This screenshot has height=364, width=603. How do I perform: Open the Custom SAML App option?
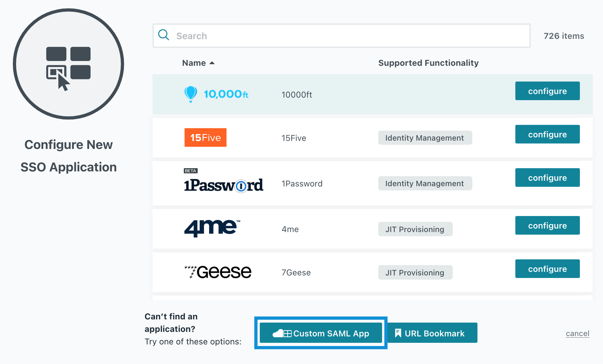click(x=321, y=333)
